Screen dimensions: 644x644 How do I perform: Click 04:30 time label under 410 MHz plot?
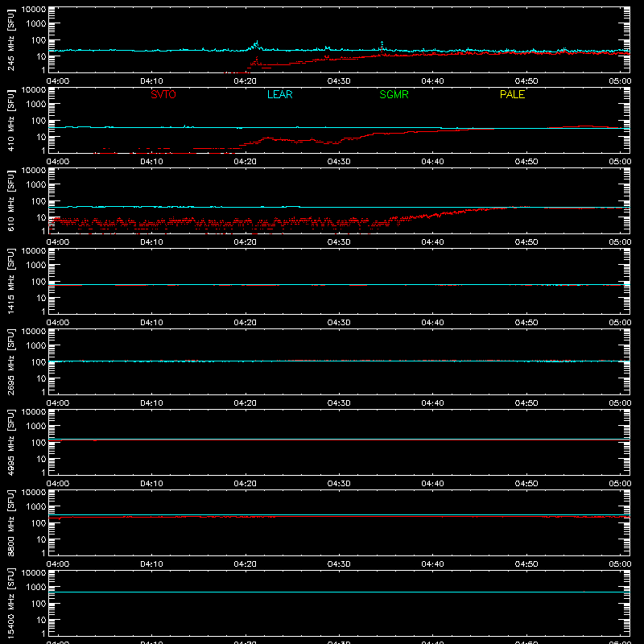pyautogui.click(x=339, y=162)
